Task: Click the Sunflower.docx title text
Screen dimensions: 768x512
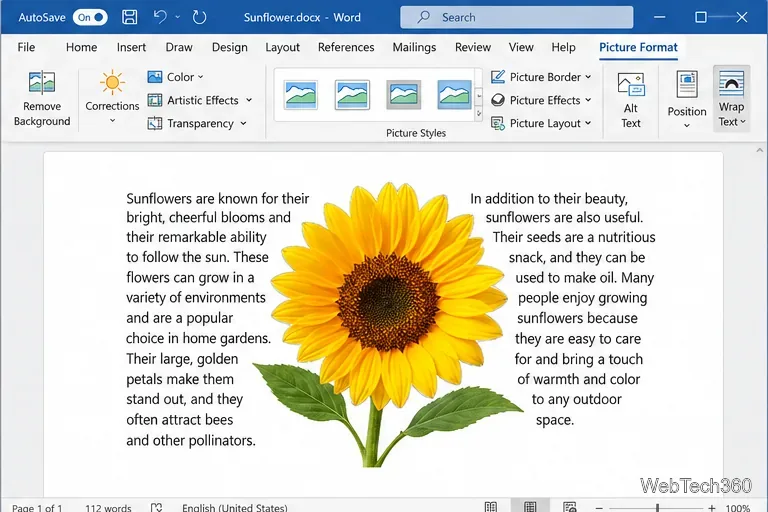Action: point(282,18)
